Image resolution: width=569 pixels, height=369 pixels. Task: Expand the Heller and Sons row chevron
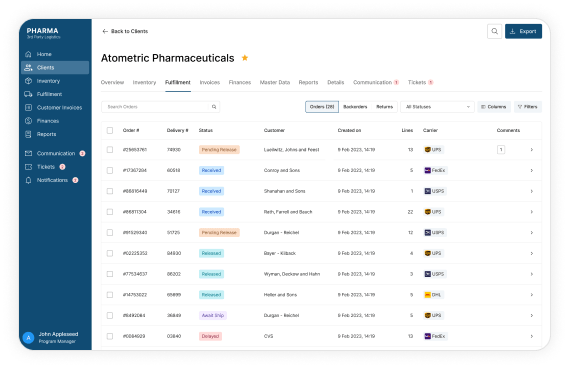pyautogui.click(x=532, y=295)
